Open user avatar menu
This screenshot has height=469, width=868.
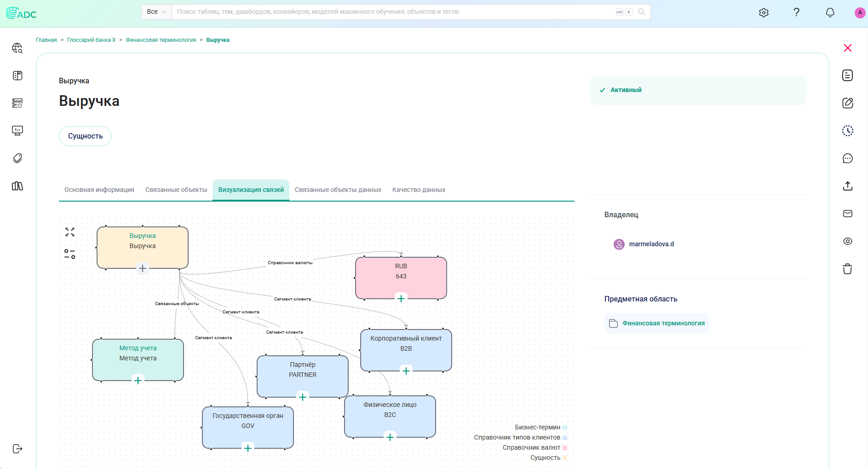(860, 12)
